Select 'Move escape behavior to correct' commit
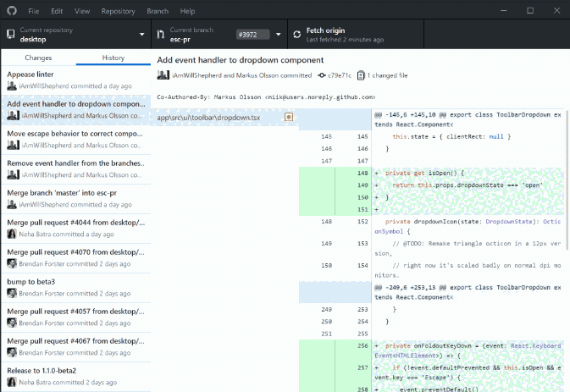Viewport: 570px width, 392px height. coord(75,140)
